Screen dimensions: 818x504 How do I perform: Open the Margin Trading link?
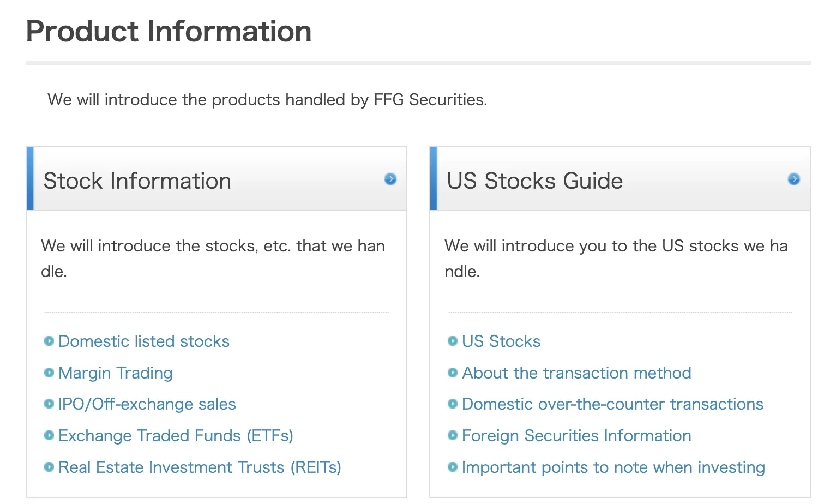(116, 373)
